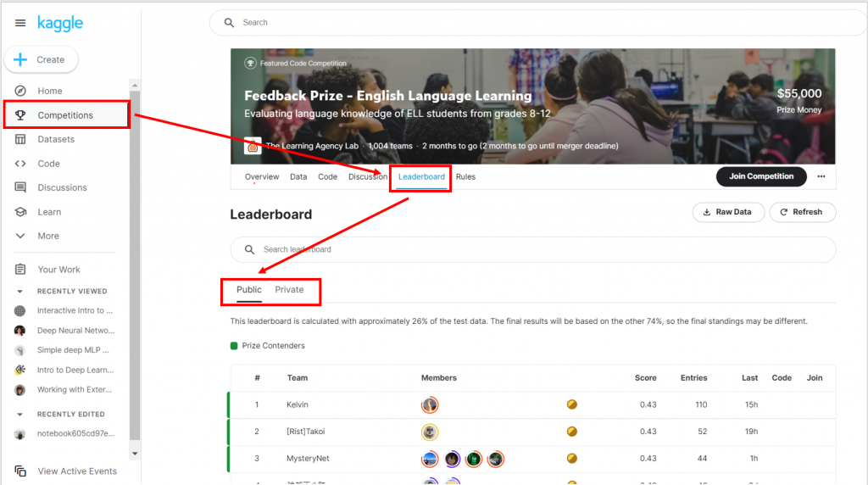
Task: Click Kelvin team name
Action: coord(298,404)
